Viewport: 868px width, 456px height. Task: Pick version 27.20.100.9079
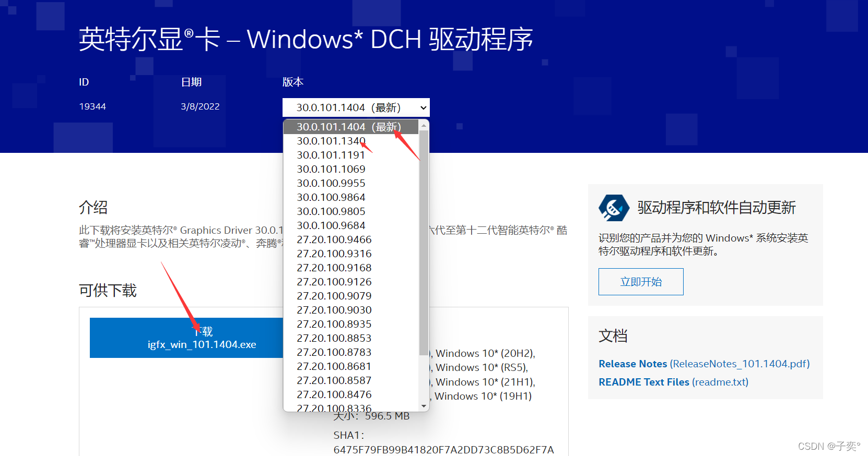[351, 296]
